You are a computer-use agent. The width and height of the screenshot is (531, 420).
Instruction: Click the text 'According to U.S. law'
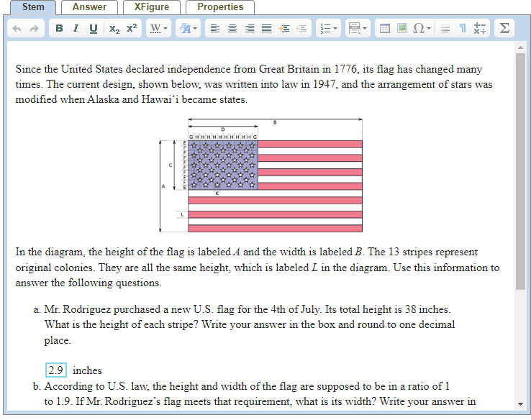pos(96,385)
